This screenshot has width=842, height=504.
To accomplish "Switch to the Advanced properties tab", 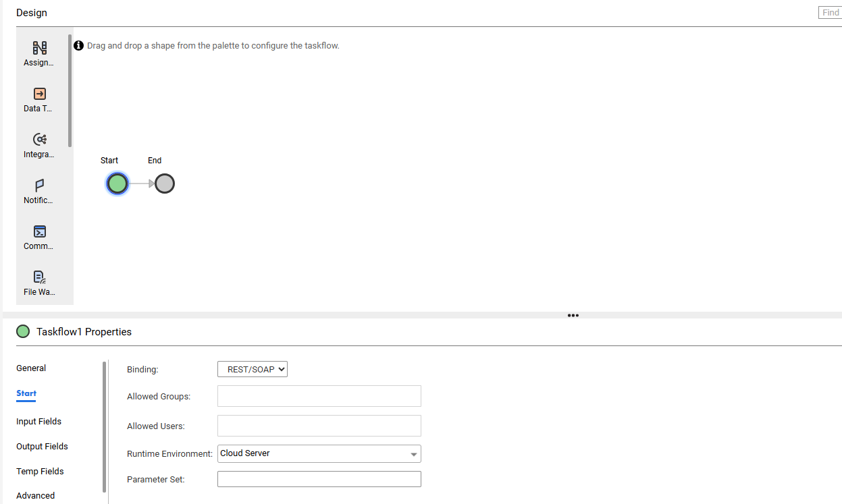I will pyautogui.click(x=35, y=496).
